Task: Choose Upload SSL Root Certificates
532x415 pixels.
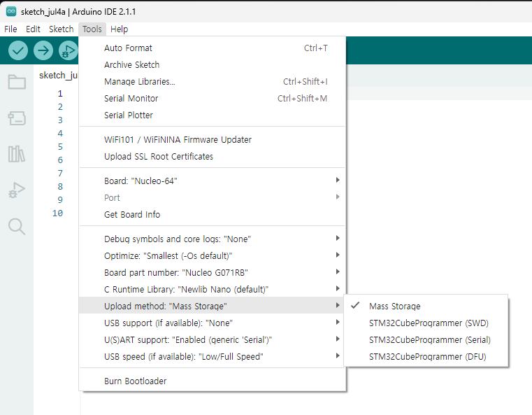Action: 213,156
